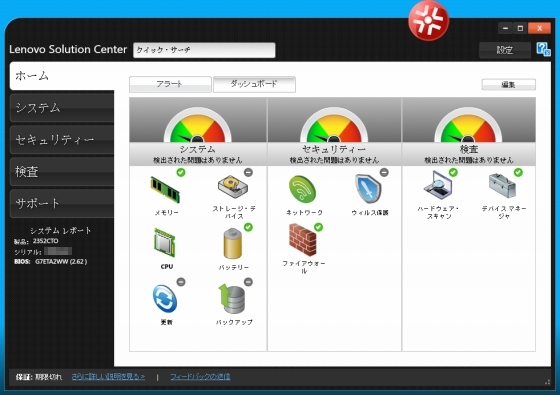Click the システム gauge meter

point(198,126)
